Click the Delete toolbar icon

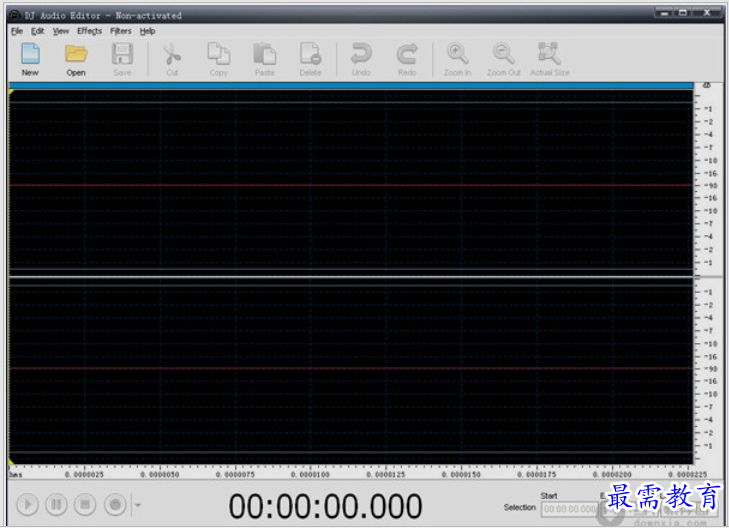click(310, 59)
